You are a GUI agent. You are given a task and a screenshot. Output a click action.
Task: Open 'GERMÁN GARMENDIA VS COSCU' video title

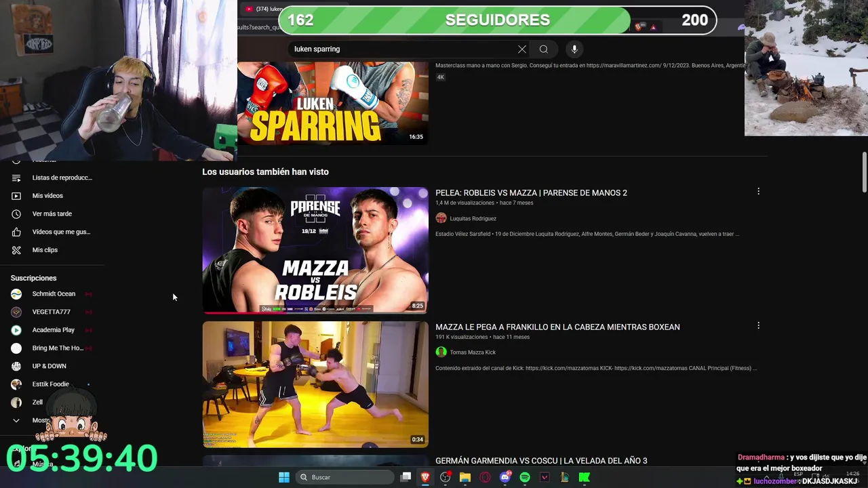coord(541,461)
